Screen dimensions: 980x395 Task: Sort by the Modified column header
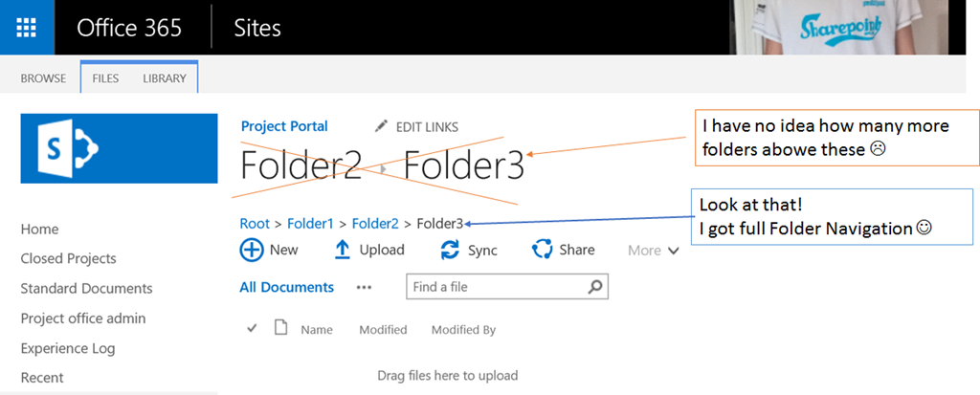pos(383,330)
